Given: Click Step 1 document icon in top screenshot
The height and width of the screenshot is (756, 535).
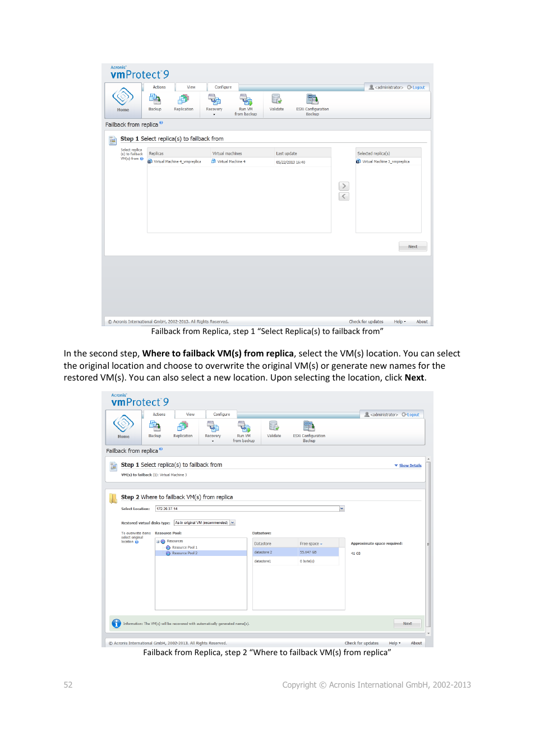Looking at the screenshot, I should tap(113, 140).
